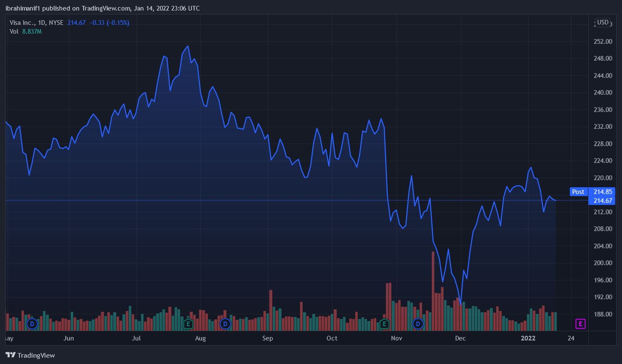Click the 188.00 price scale label
The width and height of the screenshot is (622, 364).
click(603, 314)
